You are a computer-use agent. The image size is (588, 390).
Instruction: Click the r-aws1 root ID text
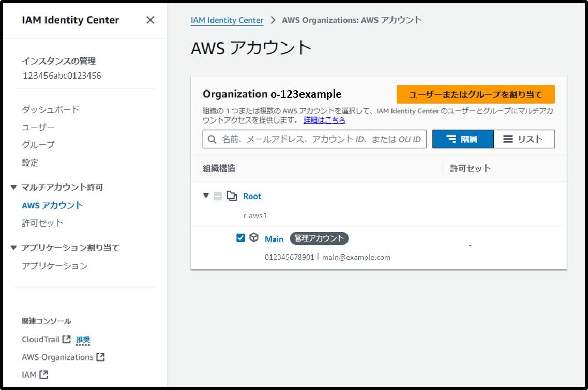[255, 216]
